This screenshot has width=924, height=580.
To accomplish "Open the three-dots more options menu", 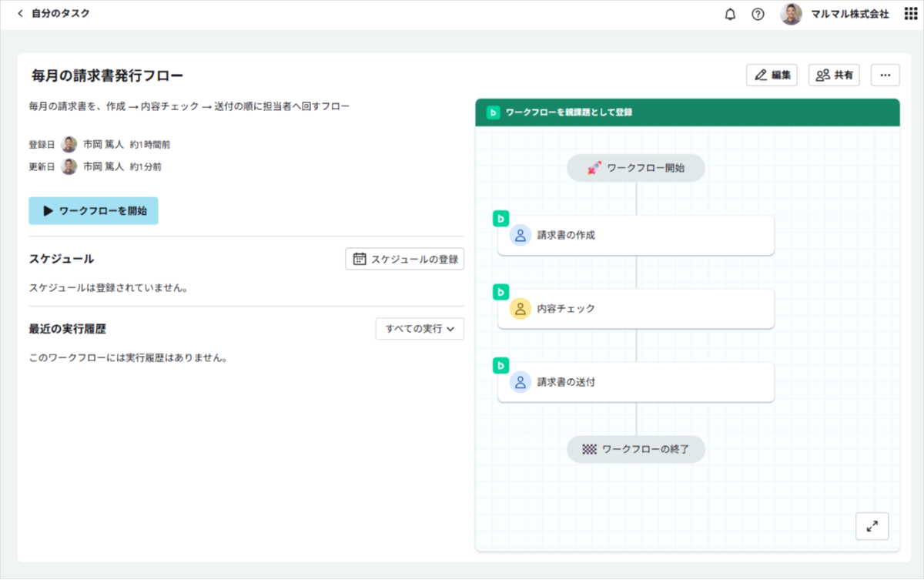I will [885, 75].
